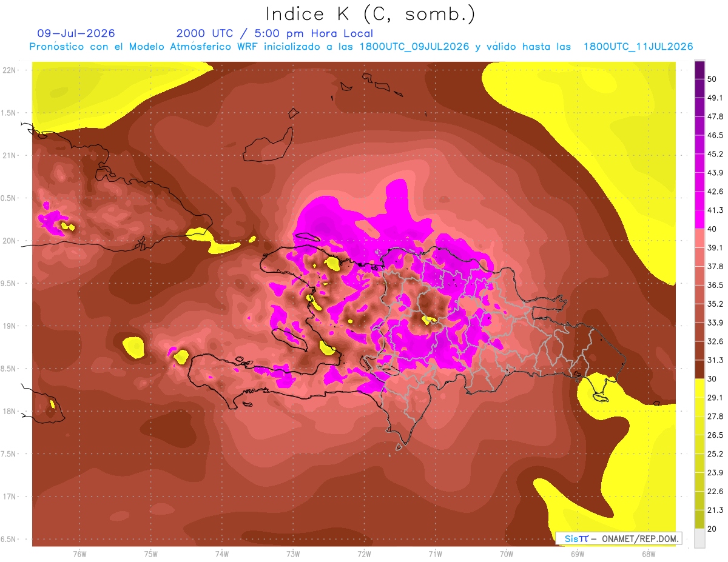
Task: Click colorbar label 35.2
Action: tap(715, 304)
